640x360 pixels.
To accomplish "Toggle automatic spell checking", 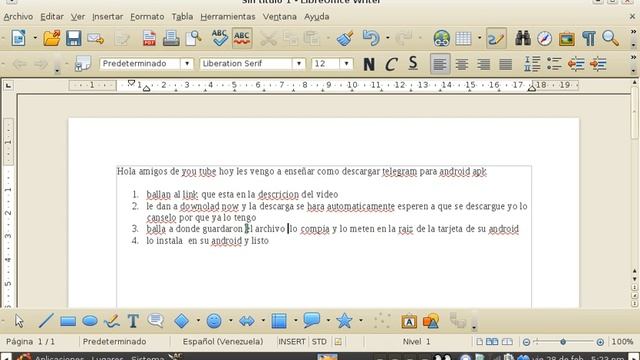I will 242,38.
